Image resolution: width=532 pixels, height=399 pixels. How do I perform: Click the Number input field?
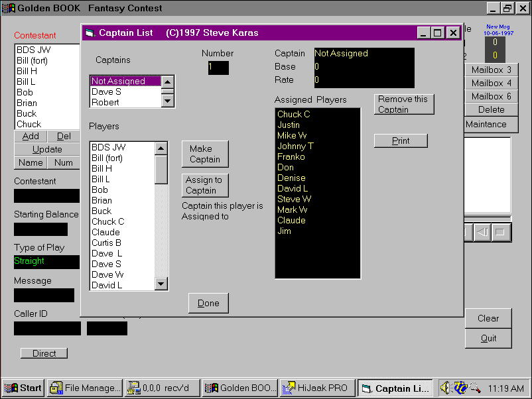218,68
